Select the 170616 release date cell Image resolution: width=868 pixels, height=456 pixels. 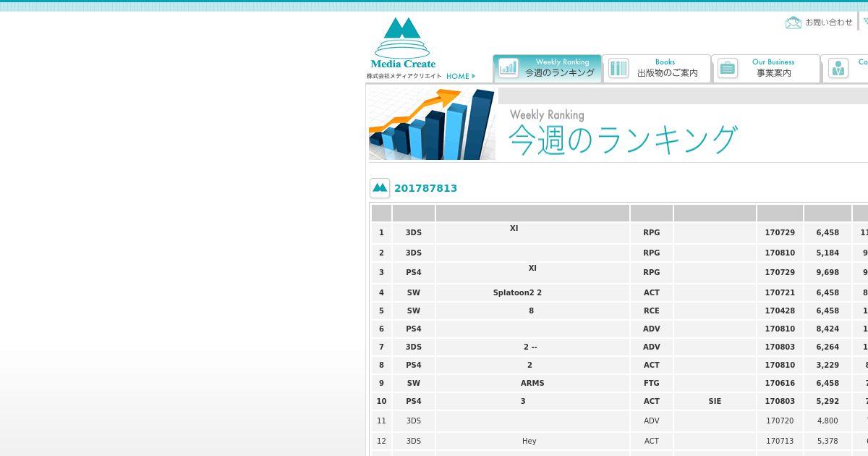click(780, 383)
